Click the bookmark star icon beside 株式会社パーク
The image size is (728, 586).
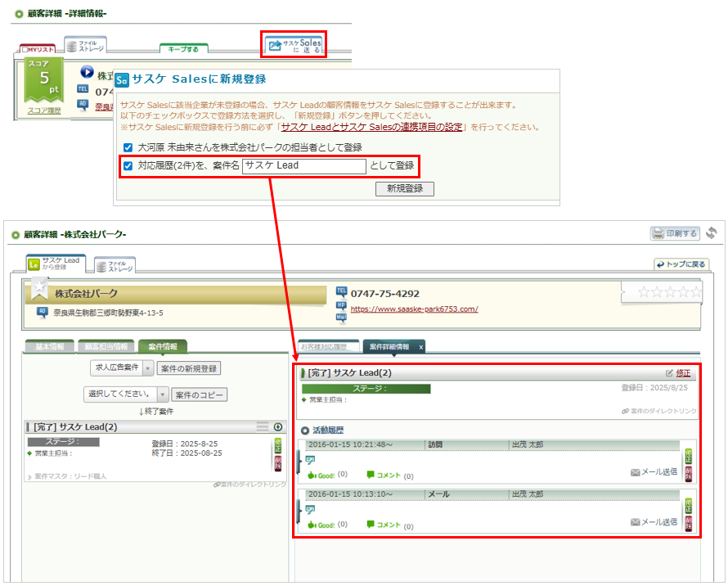coord(39,288)
